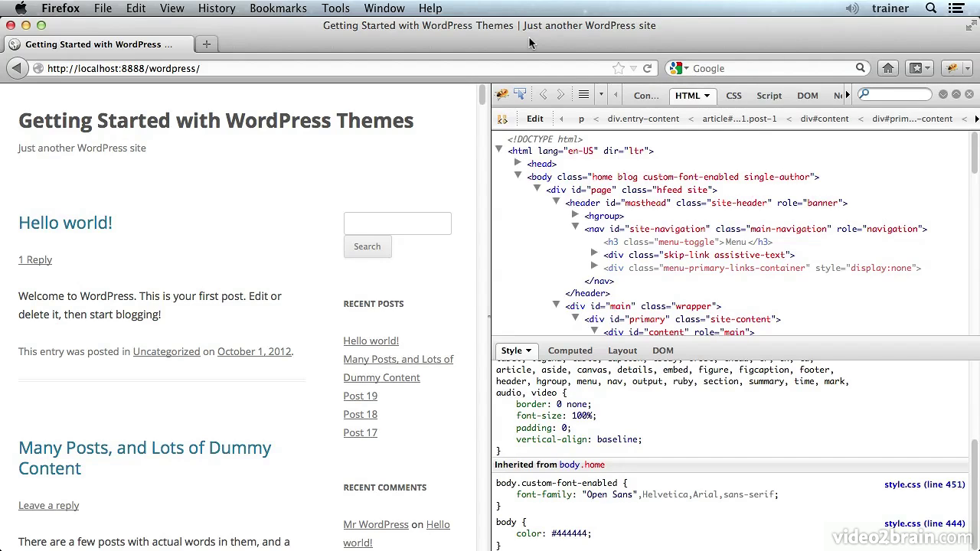Expand the head node
Viewport: 980px width, 551px height.
518,163
